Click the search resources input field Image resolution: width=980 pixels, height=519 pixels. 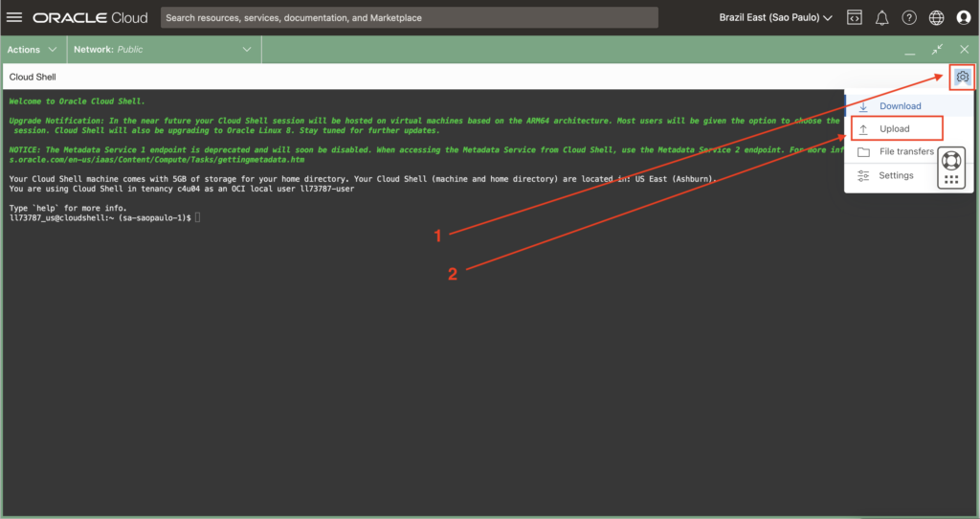(x=410, y=17)
